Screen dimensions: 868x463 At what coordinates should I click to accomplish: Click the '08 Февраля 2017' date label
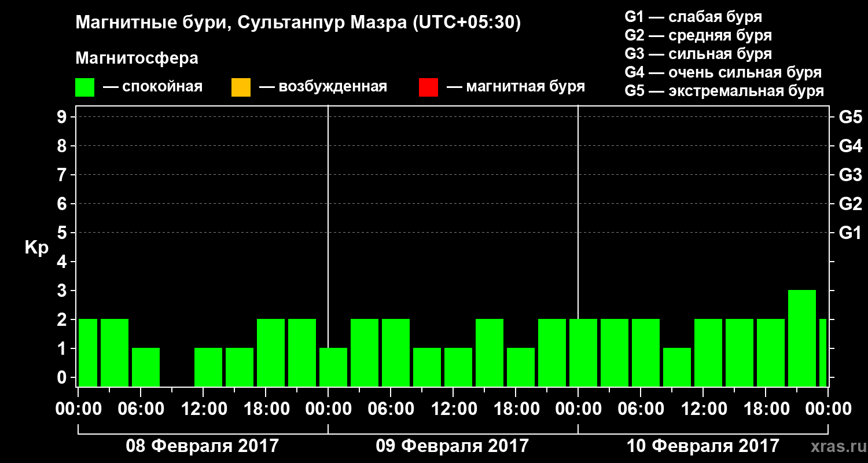(203, 446)
